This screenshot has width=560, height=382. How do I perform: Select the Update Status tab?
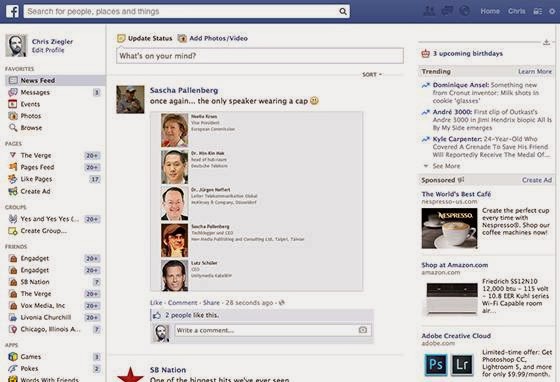pos(145,38)
